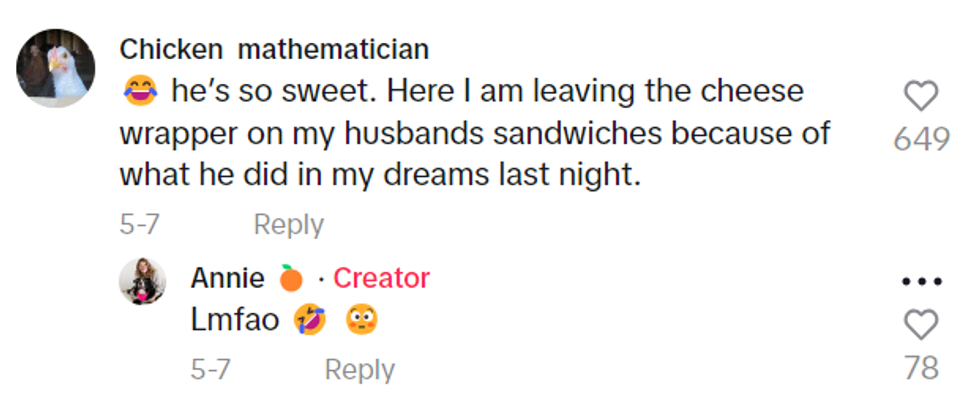Open Annie's username link
The width and height of the screenshot is (980, 413).
coord(228,278)
